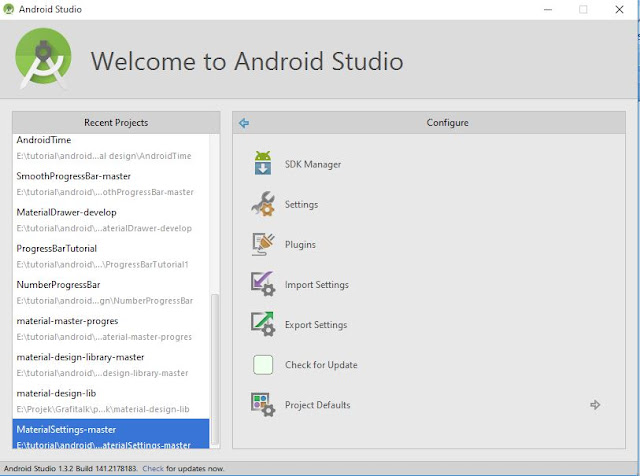Click path E:\Projek\Grafitalk\p...k\material-design-lib
Image resolution: width=640 pixels, height=476 pixels.
[103, 409]
